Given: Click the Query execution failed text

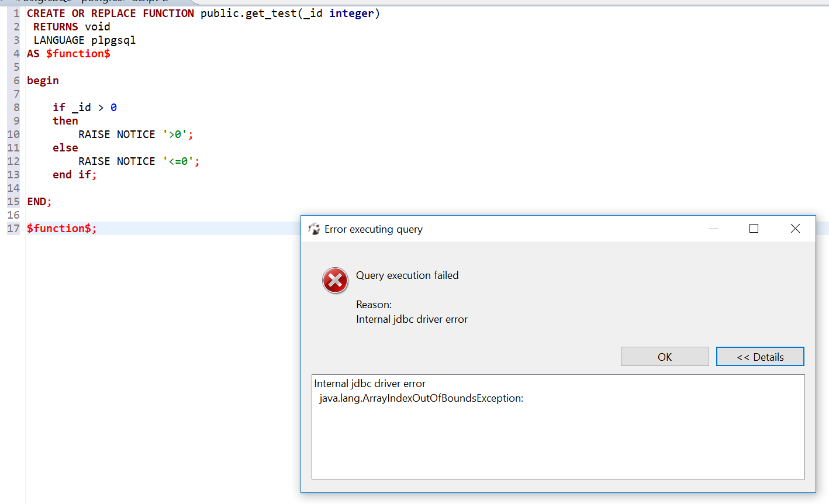Looking at the screenshot, I should (407, 275).
